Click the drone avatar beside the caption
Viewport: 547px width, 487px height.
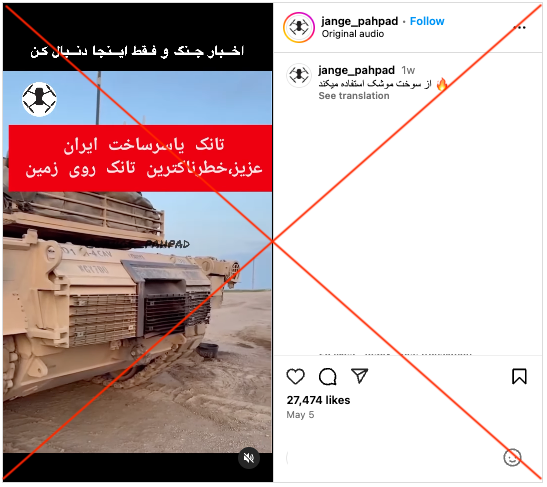tap(299, 75)
